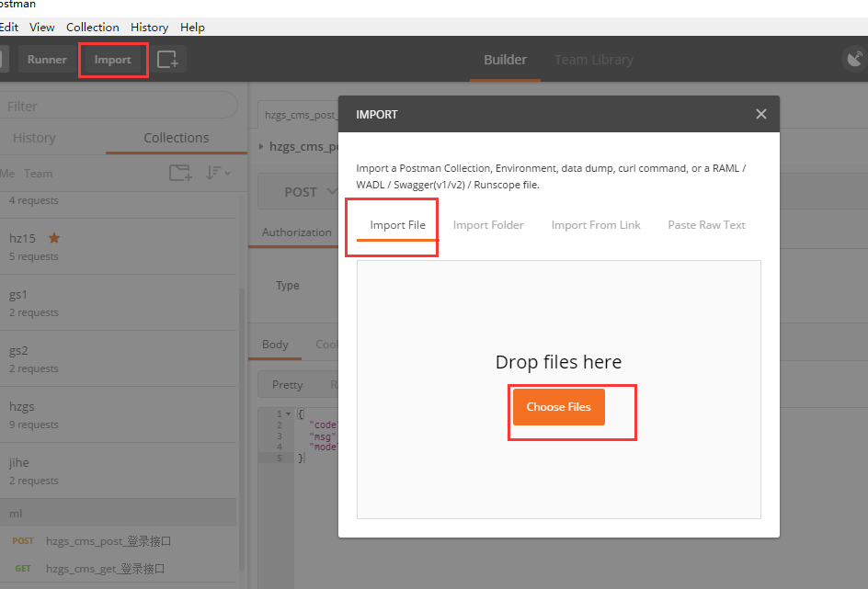Open the new window icon beside Import

(x=167, y=59)
